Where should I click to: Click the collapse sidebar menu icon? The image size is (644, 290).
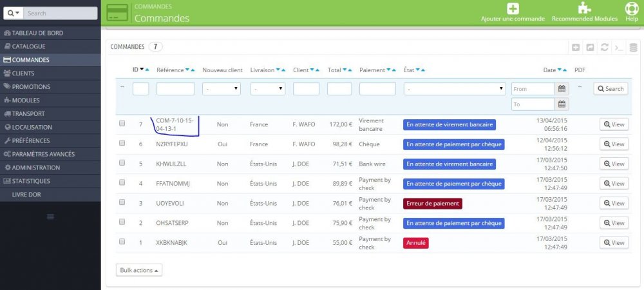[50, 217]
